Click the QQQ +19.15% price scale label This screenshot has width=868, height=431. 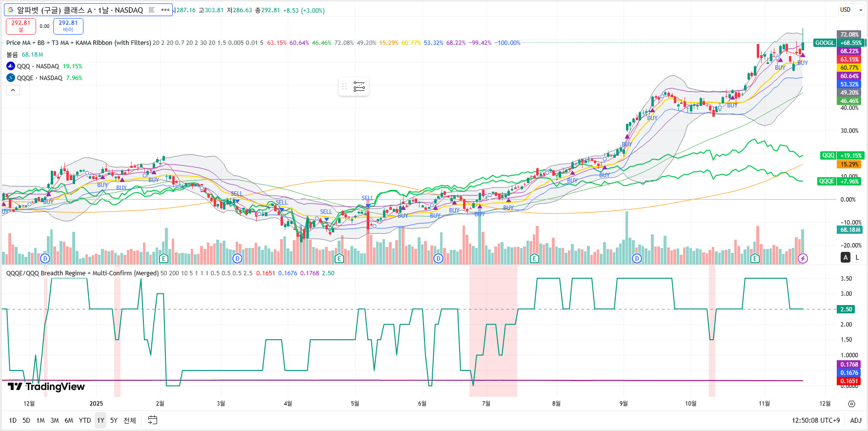click(x=843, y=156)
